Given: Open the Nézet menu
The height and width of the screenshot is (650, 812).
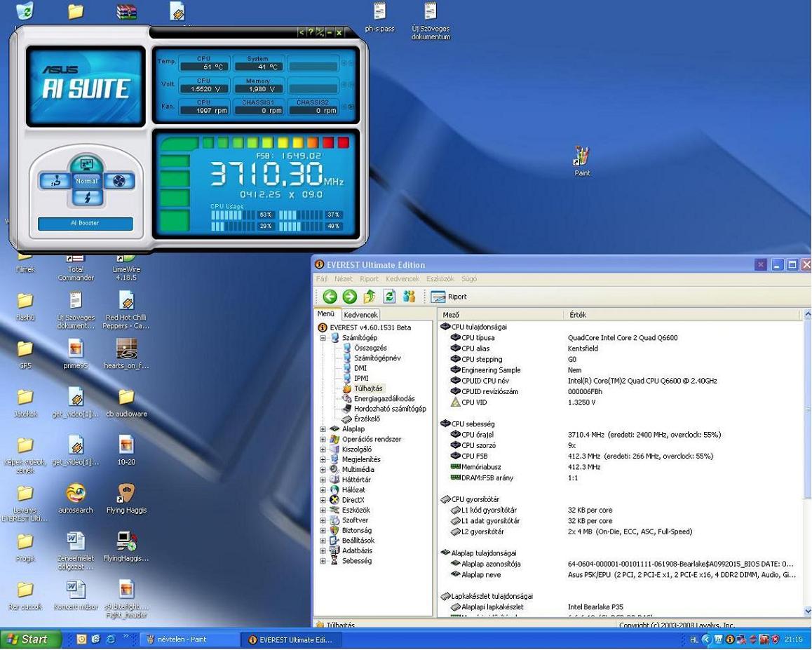Looking at the screenshot, I should (344, 279).
